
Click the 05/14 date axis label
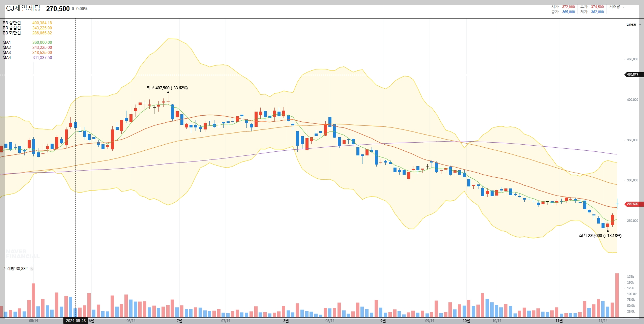click(x=33, y=321)
